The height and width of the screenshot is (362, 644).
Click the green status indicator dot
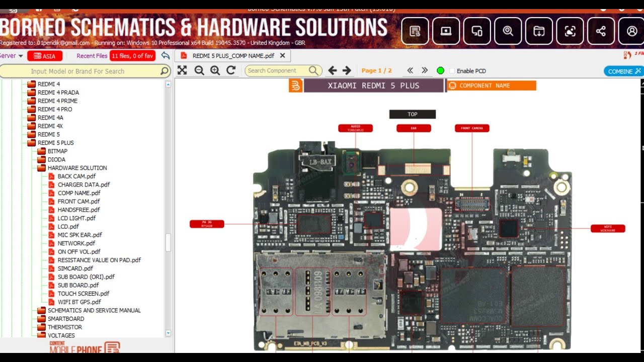[441, 71]
